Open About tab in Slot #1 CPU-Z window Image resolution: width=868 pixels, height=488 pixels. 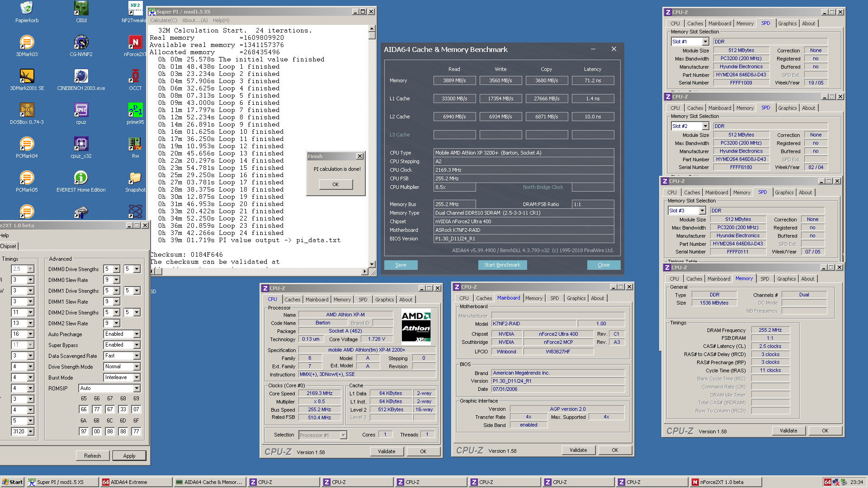tap(808, 23)
